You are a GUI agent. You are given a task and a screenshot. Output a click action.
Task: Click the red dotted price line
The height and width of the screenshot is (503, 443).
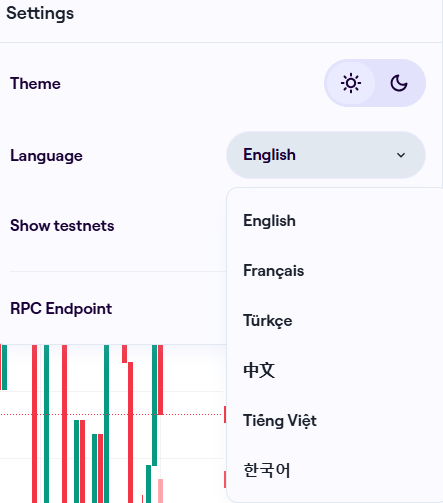point(111,414)
